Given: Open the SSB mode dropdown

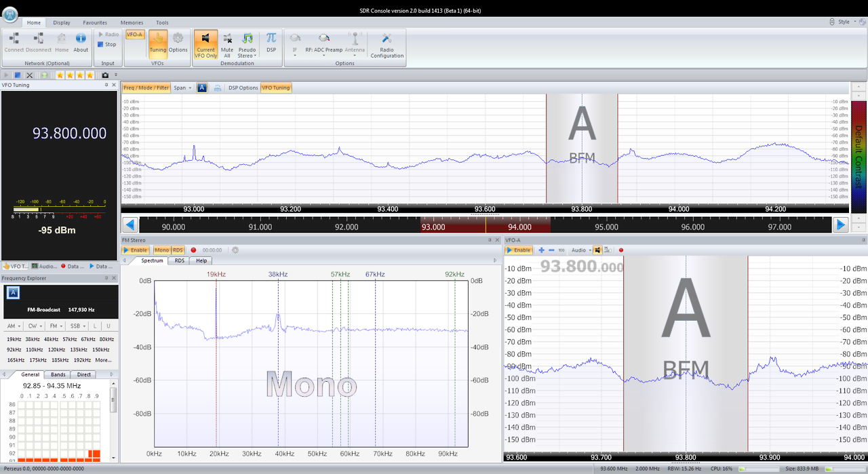Looking at the screenshot, I should (78, 326).
